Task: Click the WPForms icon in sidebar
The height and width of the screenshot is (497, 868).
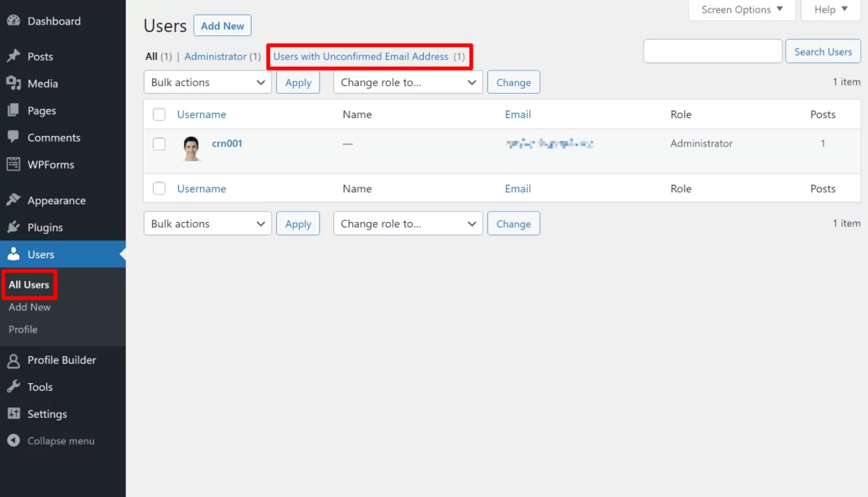Action: pos(13,165)
